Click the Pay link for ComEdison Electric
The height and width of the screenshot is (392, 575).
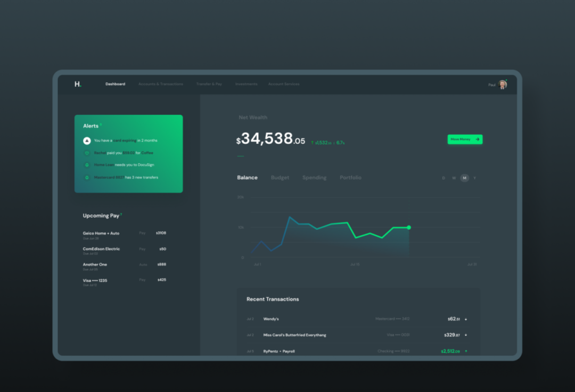(x=142, y=249)
